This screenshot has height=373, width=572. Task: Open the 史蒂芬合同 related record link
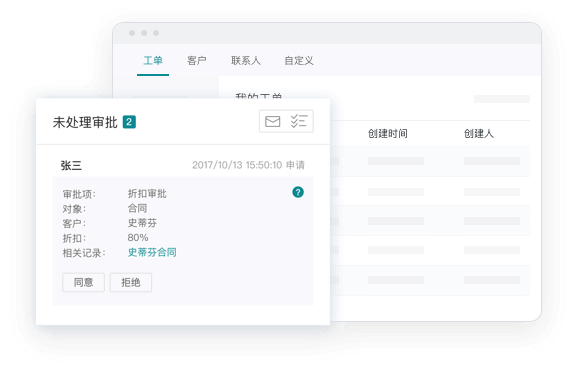point(152,252)
